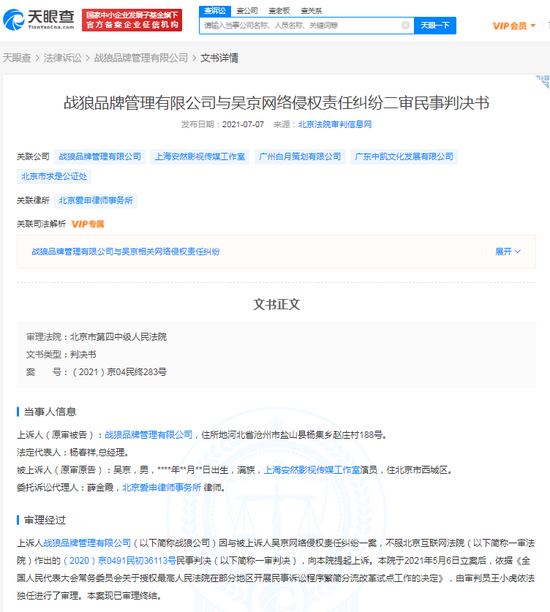Open appellant link 战狼品牌管理有限公司 in party info
Viewport: 550px width, 612px height.
[148, 435]
